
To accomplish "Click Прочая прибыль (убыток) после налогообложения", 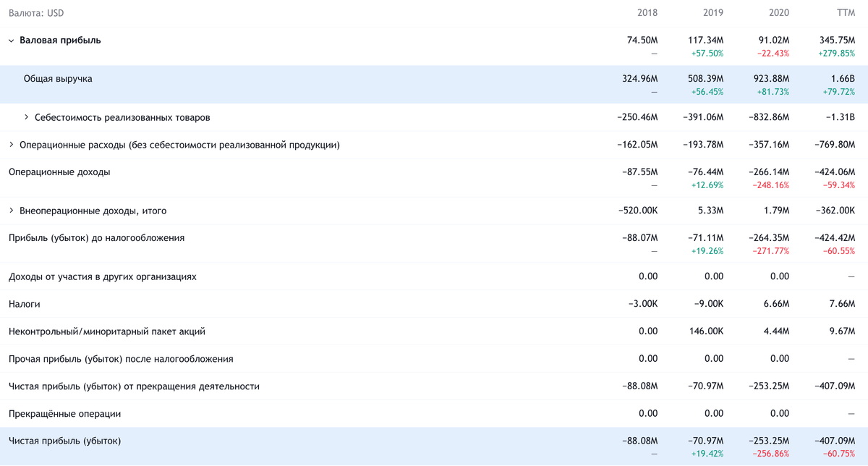I will click(x=121, y=359).
